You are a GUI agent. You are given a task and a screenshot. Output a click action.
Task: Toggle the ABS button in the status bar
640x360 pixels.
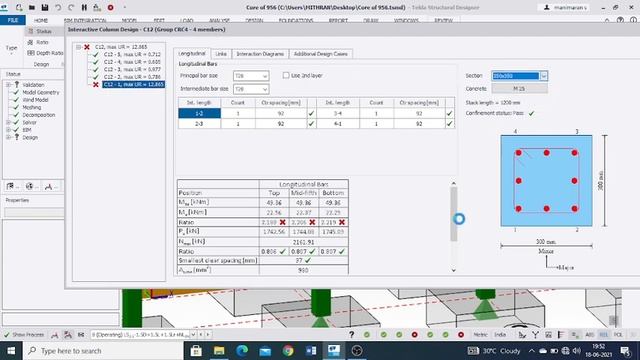click(x=589, y=335)
